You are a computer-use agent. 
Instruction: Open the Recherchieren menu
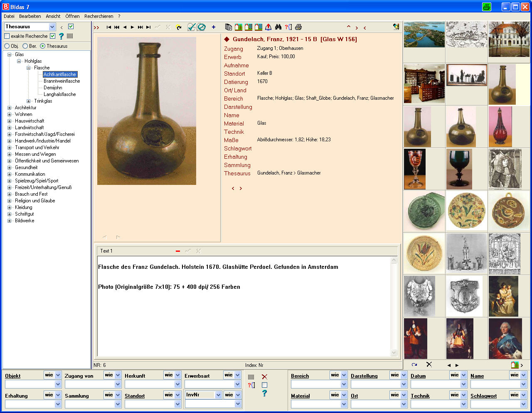coord(99,16)
